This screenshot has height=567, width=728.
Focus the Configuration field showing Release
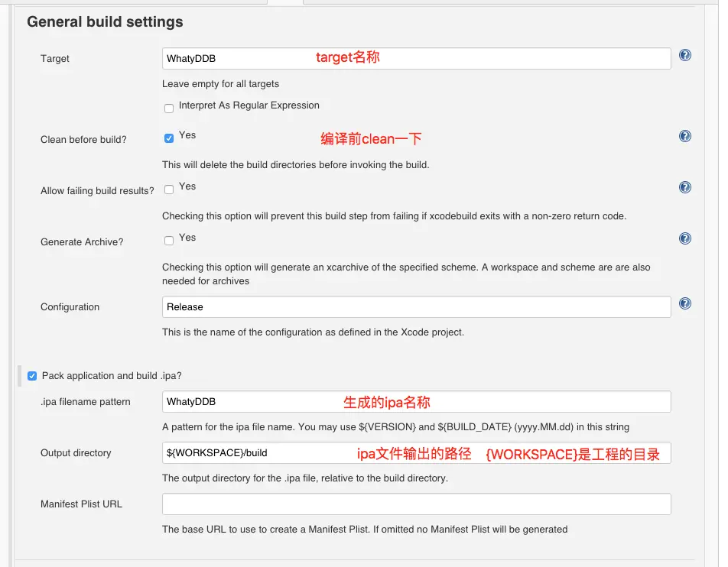point(417,306)
